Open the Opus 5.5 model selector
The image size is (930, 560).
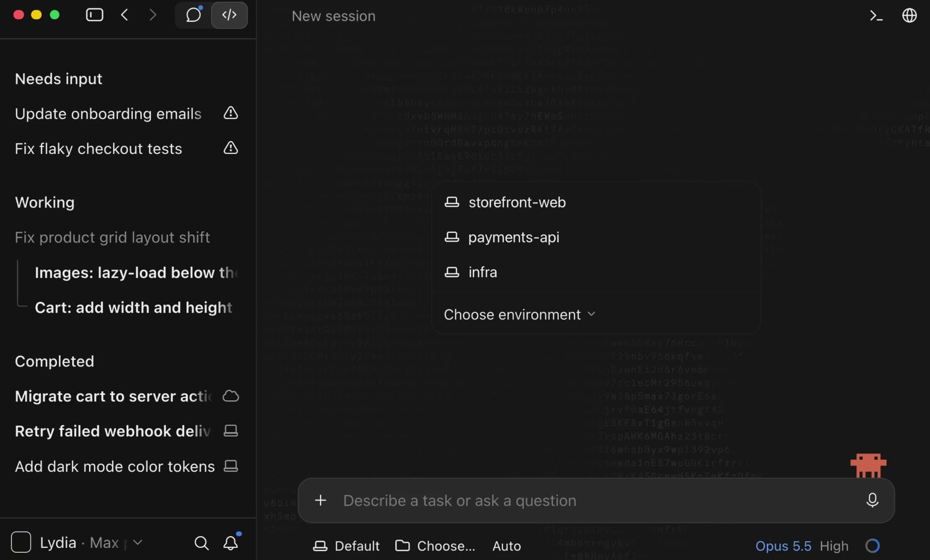(x=783, y=546)
